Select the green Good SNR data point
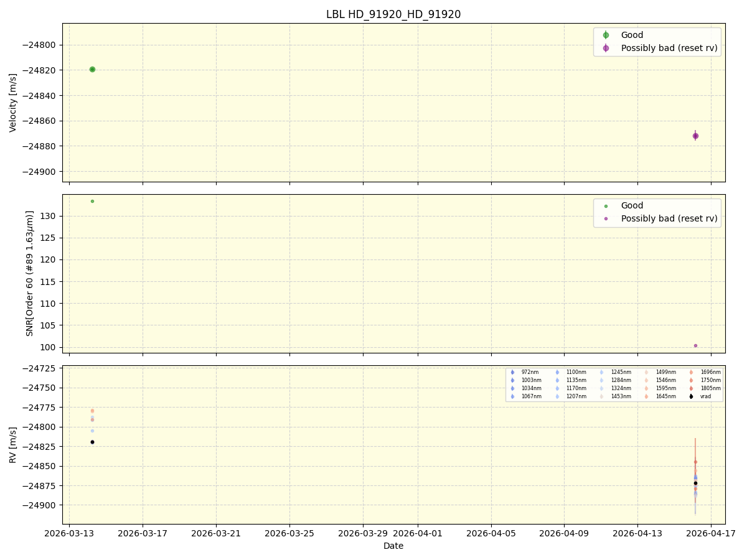747x560 pixels. (x=92, y=201)
